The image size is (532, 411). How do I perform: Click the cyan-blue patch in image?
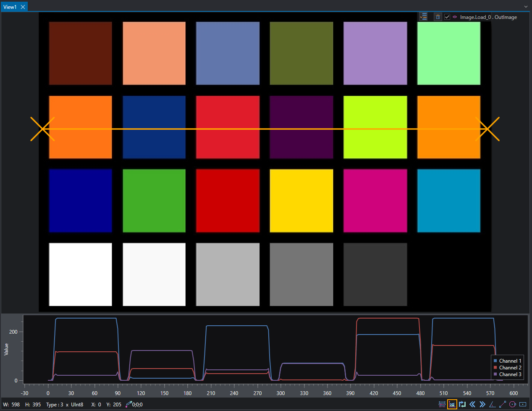449,201
